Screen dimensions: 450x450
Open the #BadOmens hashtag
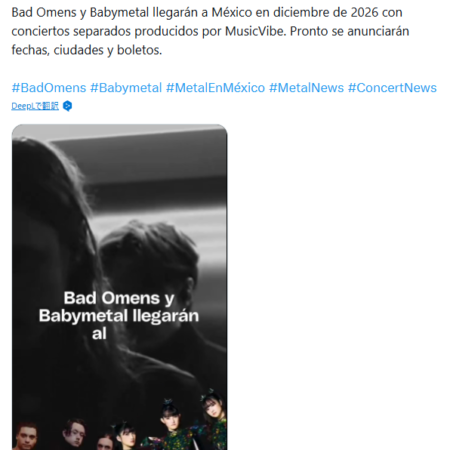click(49, 88)
